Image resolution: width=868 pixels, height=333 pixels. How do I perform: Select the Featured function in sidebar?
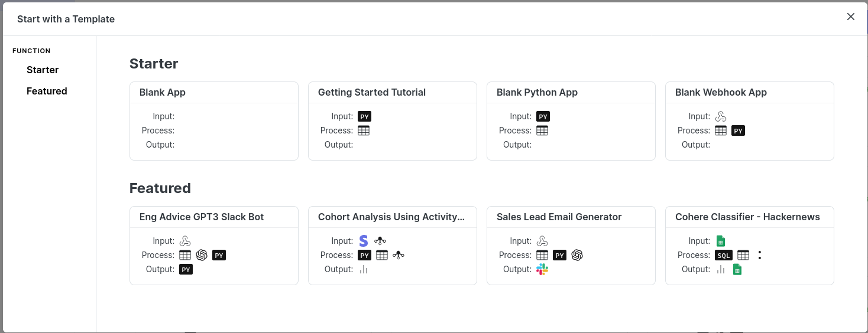point(47,91)
